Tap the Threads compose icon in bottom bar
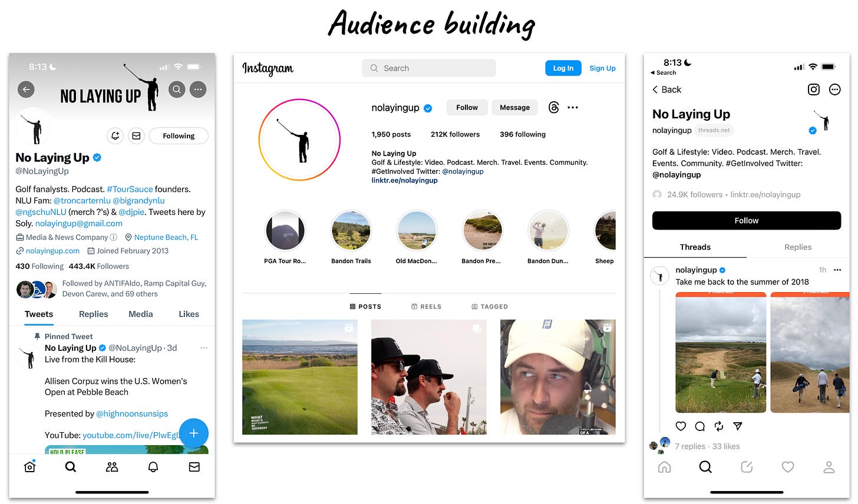Image resolution: width=858 pixels, height=504 pixels. click(x=747, y=467)
